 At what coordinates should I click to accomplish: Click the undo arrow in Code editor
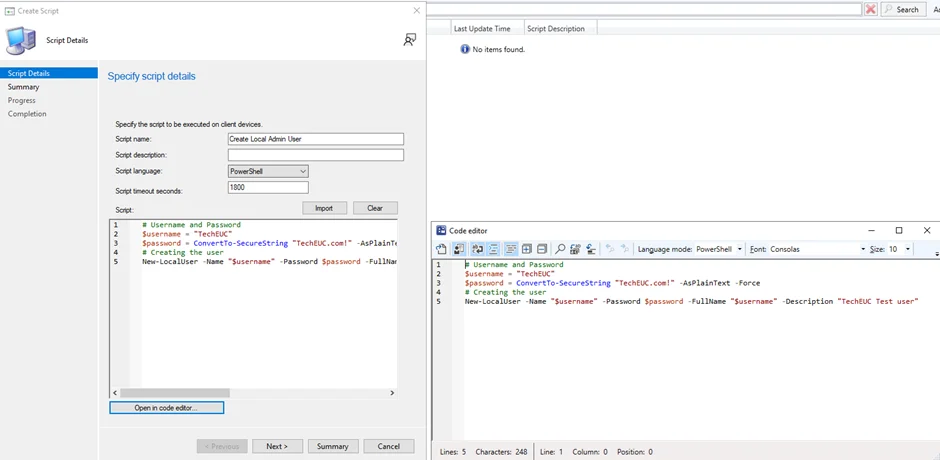[610, 249]
